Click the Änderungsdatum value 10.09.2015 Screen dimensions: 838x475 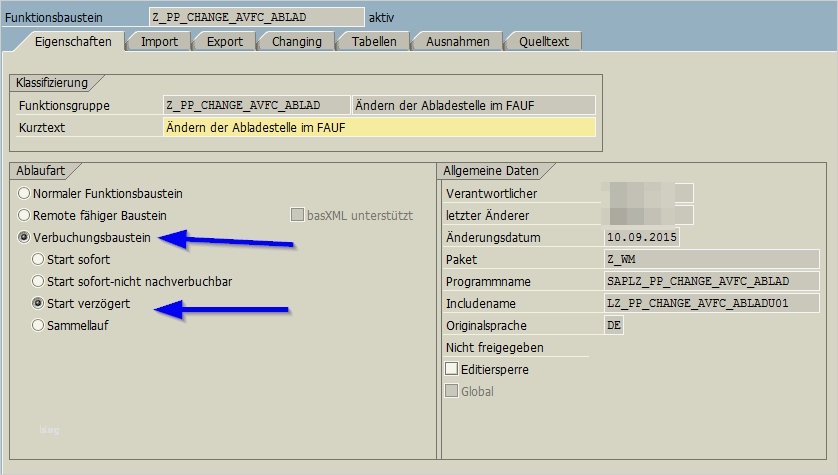click(x=641, y=237)
